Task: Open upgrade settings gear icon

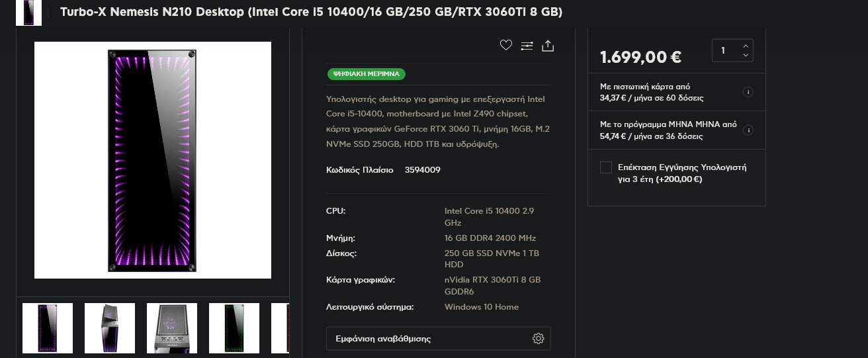Action: point(539,339)
